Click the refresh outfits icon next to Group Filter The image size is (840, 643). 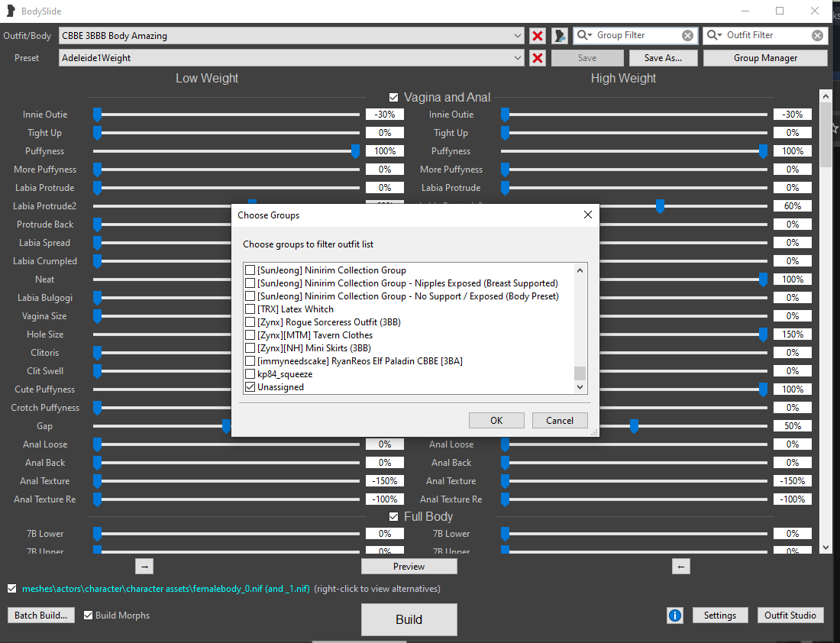560,36
